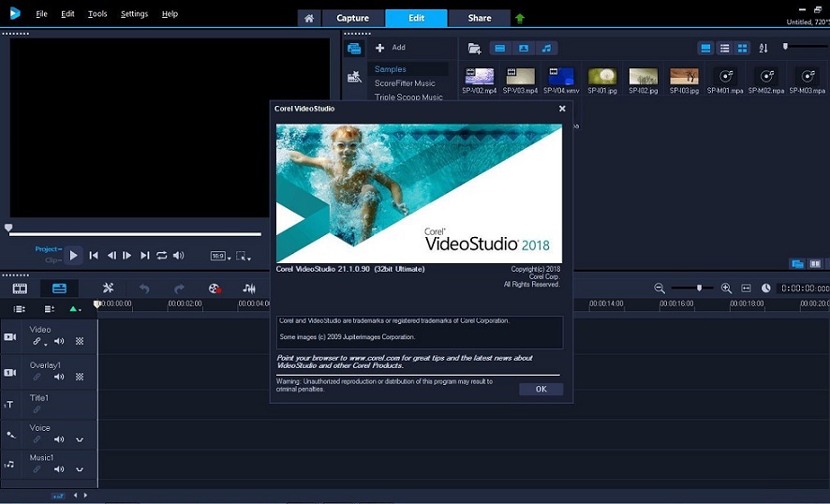Open the Tools menu
This screenshot has height=504, width=830.
pyautogui.click(x=97, y=14)
